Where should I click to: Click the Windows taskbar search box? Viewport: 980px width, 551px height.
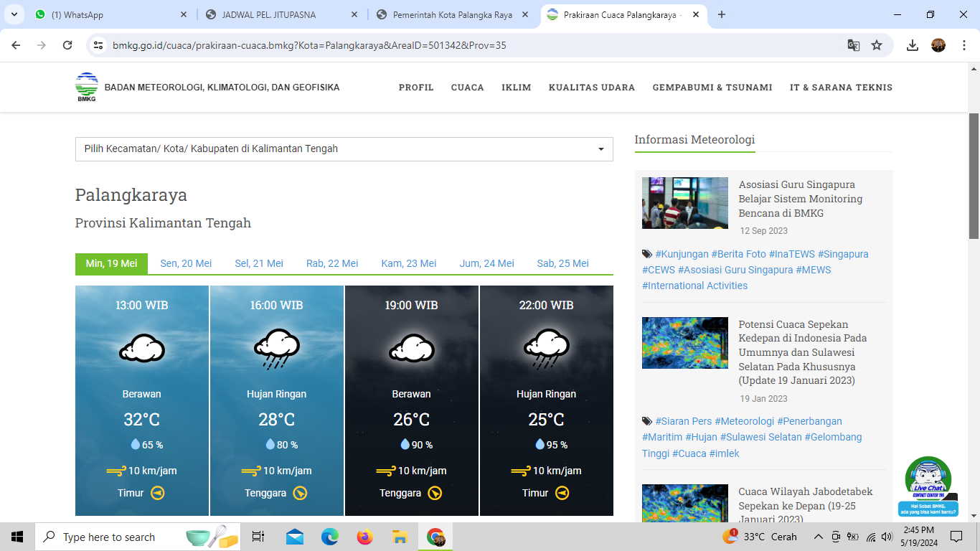pos(137,537)
